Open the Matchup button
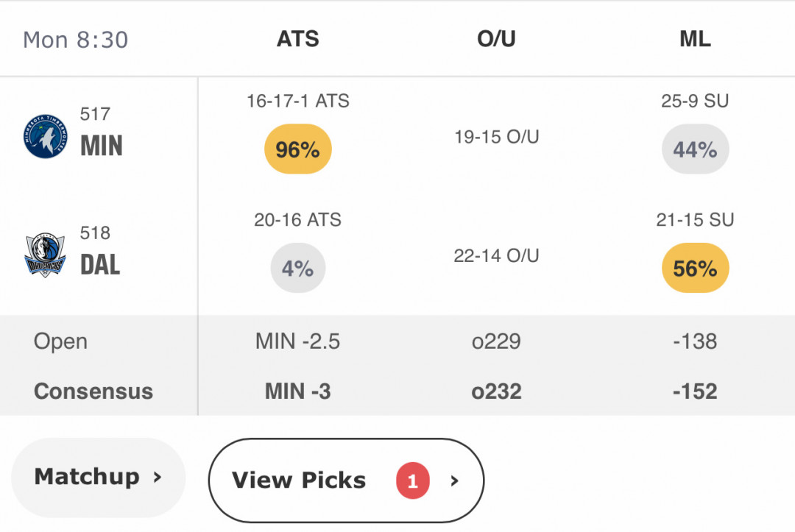 99,478
